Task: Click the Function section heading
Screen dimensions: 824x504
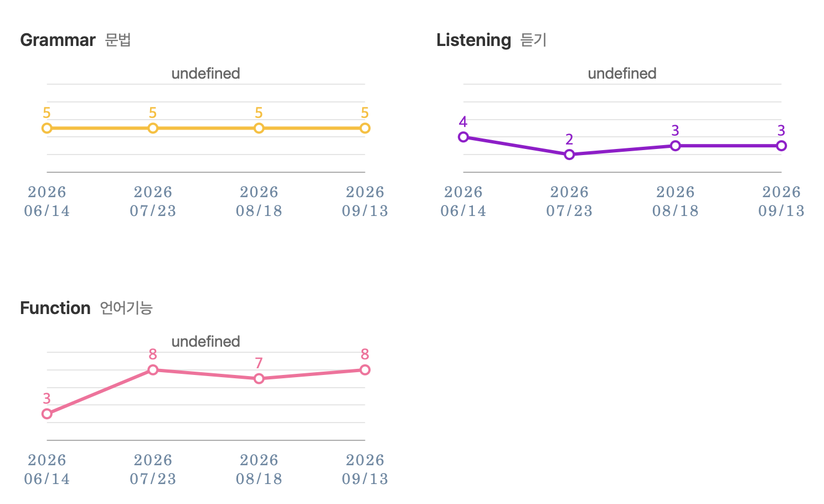Action: pos(86,308)
